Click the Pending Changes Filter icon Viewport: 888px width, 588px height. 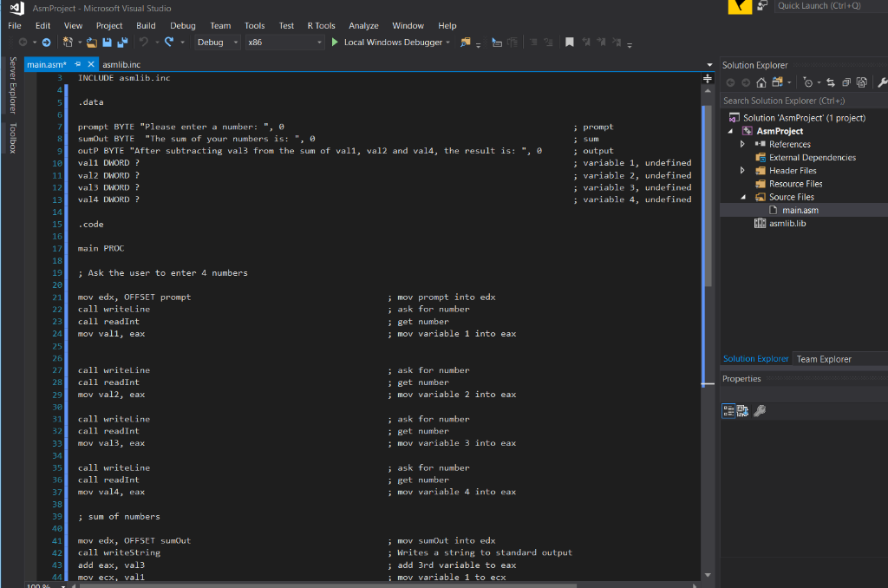coord(807,82)
